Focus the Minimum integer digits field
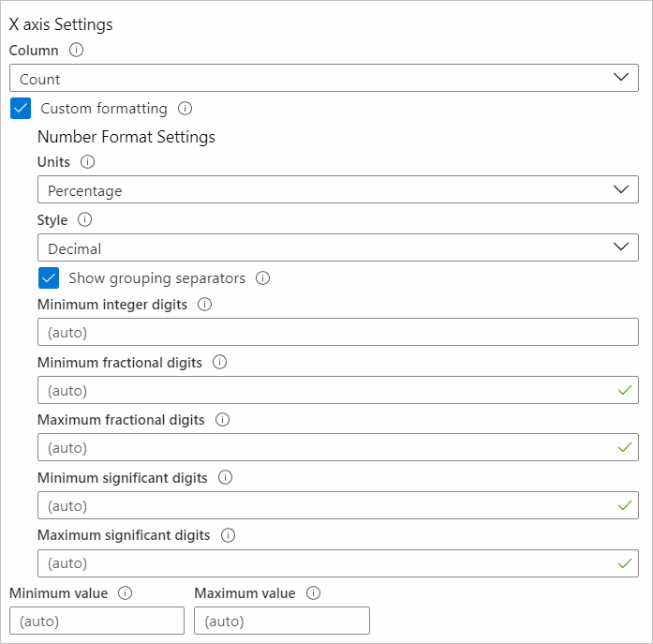 pyautogui.click(x=337, y=332)
